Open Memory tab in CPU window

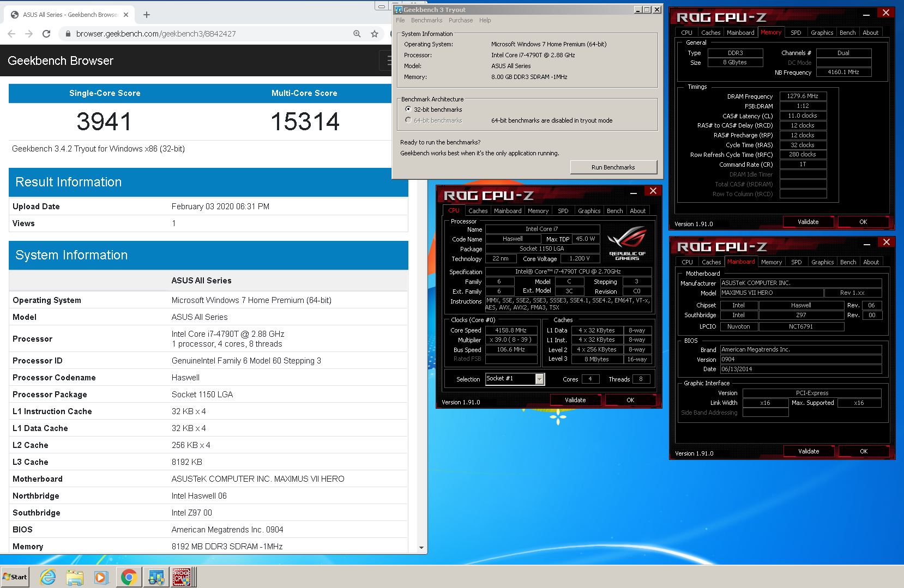pyautogui.click(x=538, y=211)
